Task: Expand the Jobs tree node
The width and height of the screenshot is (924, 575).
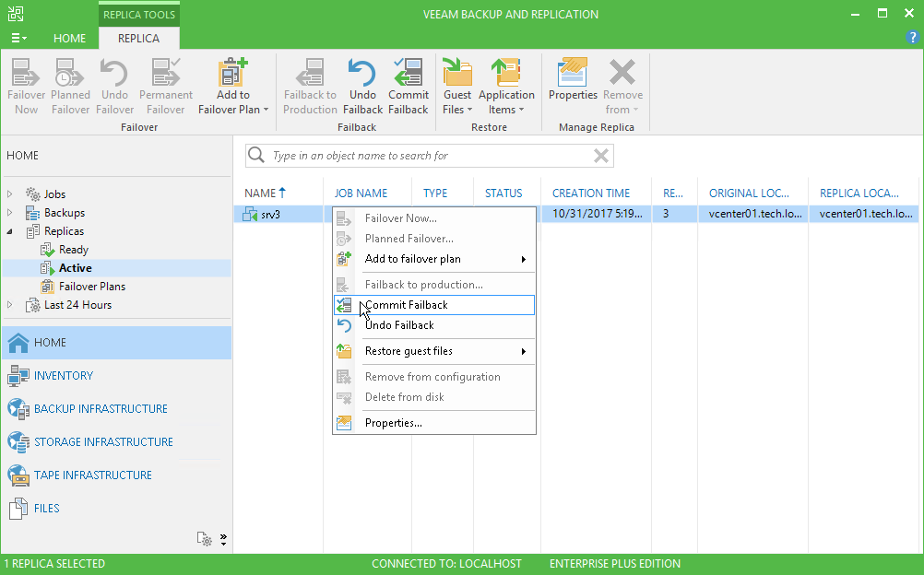Action: coord(11,194)
